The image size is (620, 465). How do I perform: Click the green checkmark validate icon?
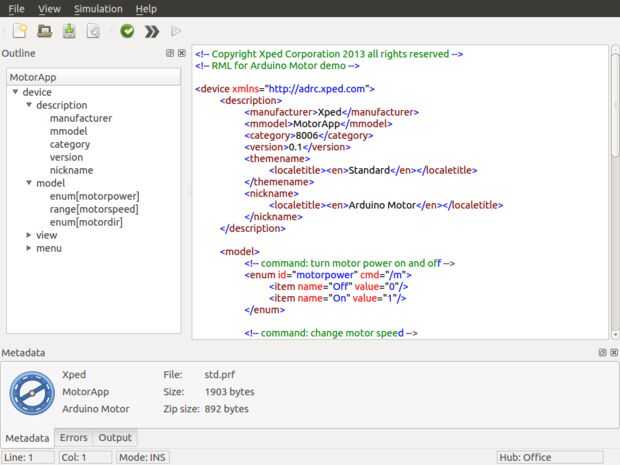tap(127, 31)
